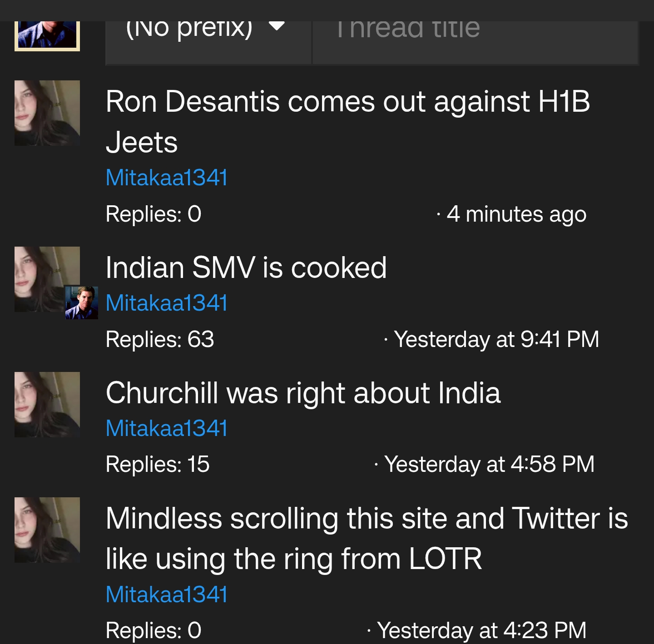The image size is (654, 644).
Task: Click the "Yesterday at 4:58 PM" timestamp
Action: pos(489,464)
